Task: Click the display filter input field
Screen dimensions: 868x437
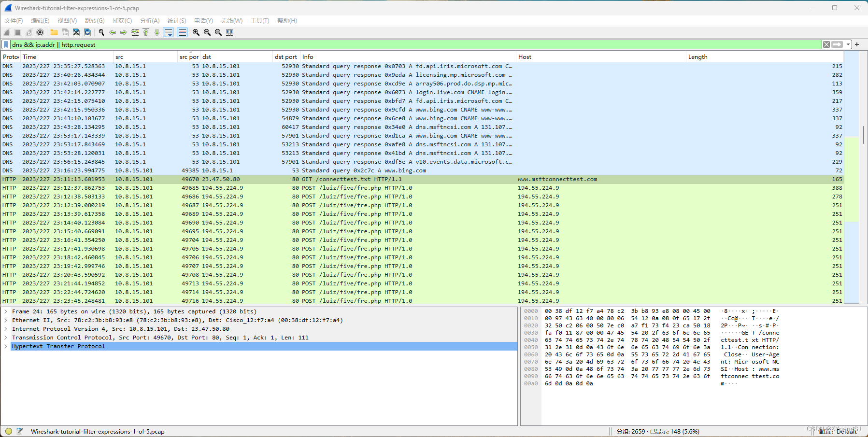Action: point(415,44)
